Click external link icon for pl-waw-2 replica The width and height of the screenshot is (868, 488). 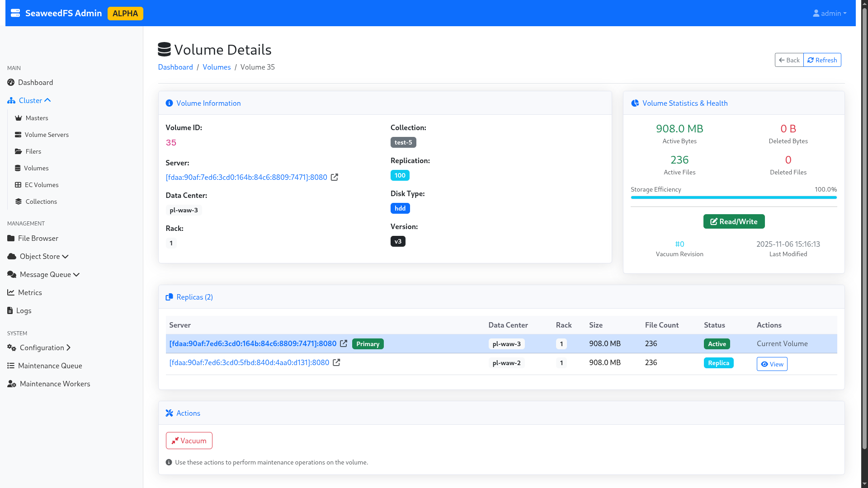pos(336,362)
